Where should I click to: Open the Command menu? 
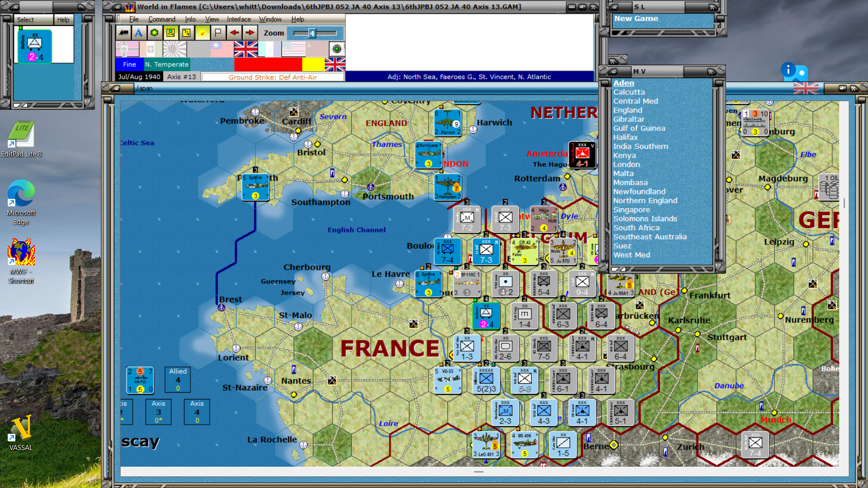[x=162, y=19]
